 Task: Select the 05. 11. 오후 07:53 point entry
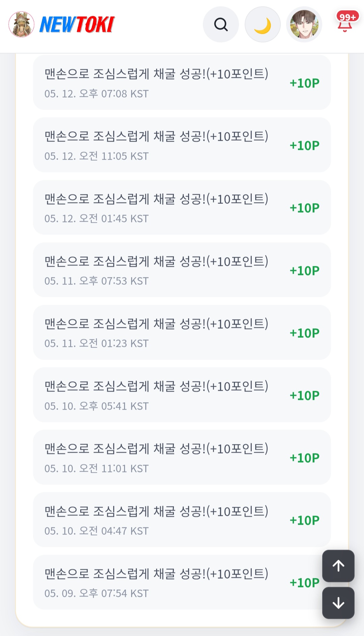tap(182, 270)
